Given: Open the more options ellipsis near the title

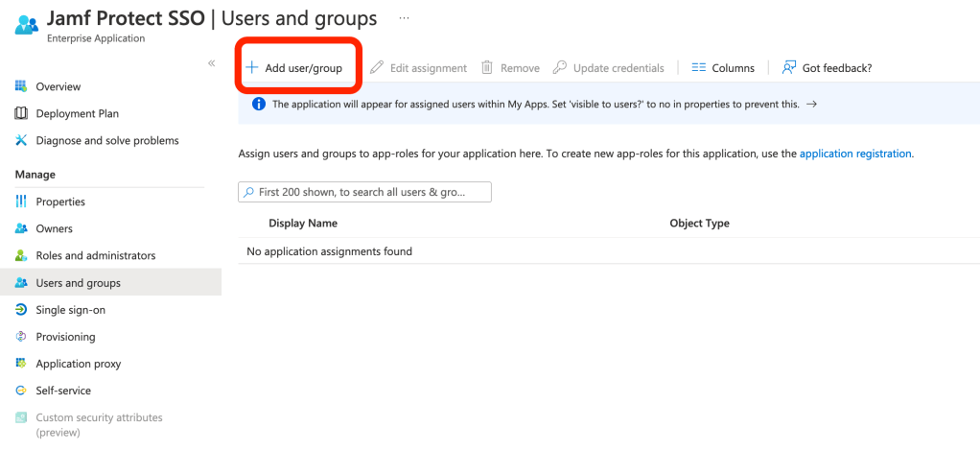Looking at the screenshot, I should point(405,18).
